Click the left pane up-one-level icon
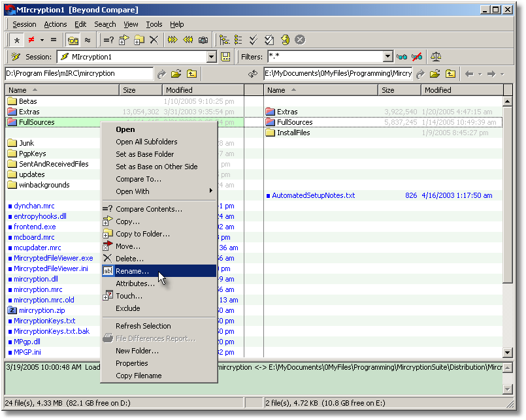 pos(191,74)
